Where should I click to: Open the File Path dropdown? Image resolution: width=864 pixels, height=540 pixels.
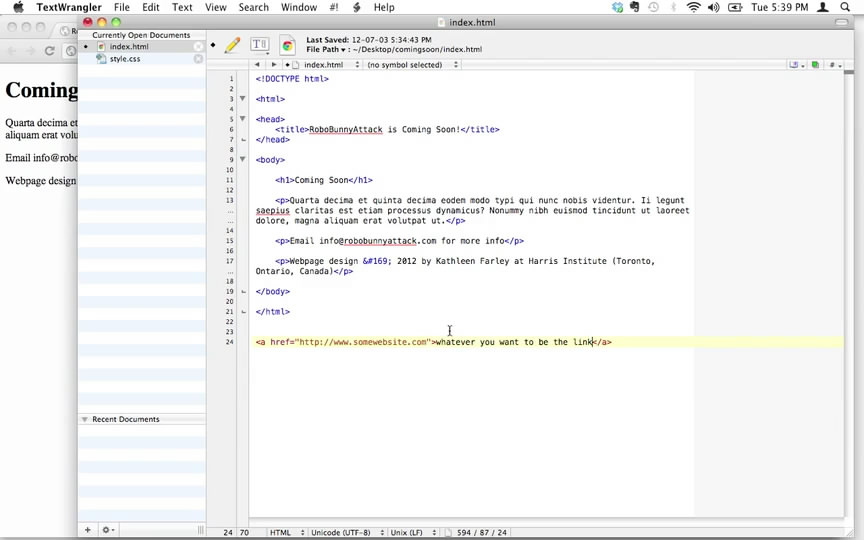point(326,49)
